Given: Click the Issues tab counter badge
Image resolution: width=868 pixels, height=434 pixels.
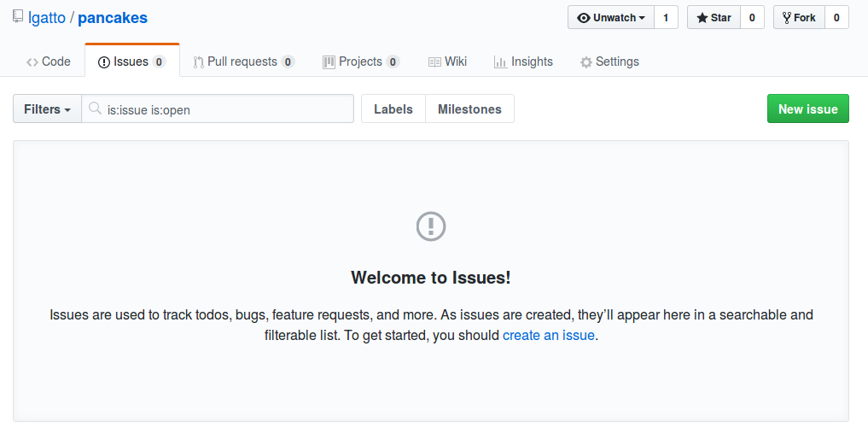Looking at the screenshot, I should (x=159, y=62).
